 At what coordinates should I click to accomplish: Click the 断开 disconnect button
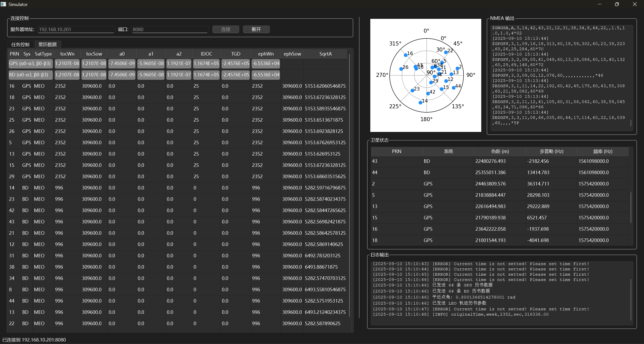256,29
